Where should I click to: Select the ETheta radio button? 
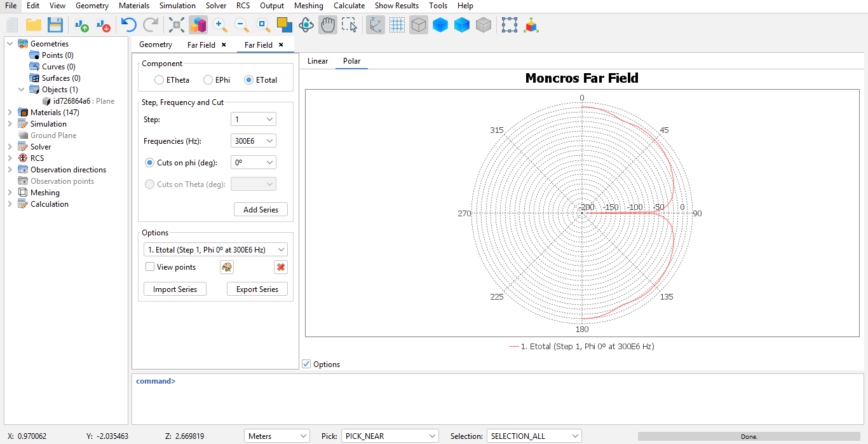pos(159,80)
